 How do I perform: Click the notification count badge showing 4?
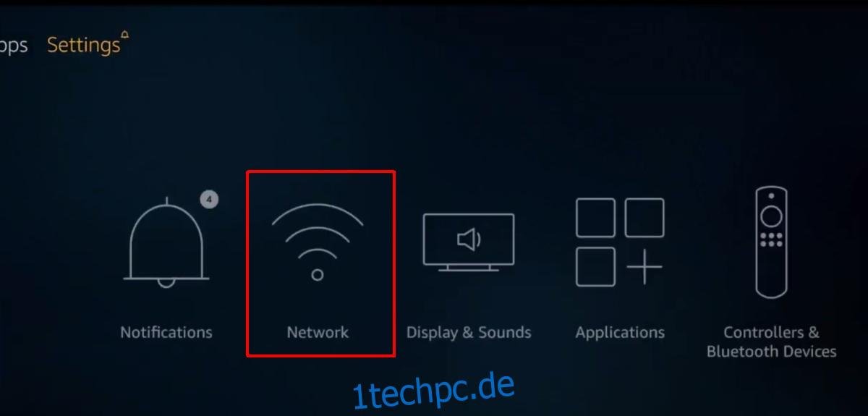[209, 199]
